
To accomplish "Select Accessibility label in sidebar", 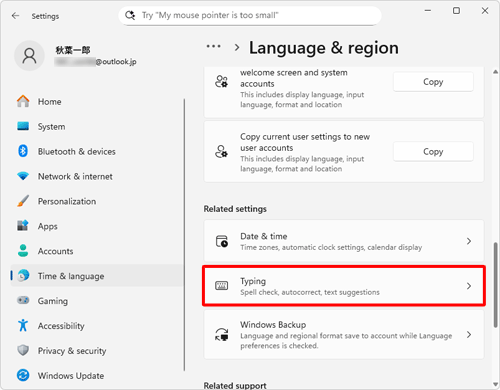I will [x=61, y=326].
